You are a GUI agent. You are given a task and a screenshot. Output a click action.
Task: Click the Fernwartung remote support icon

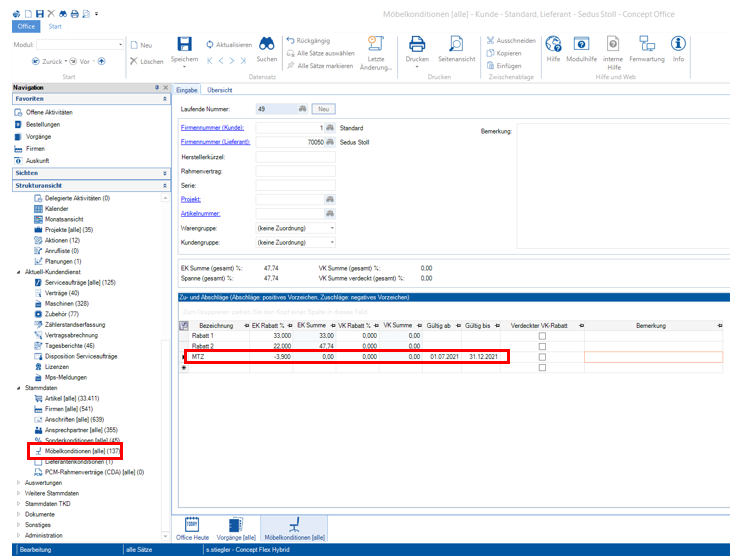[646, 45]
